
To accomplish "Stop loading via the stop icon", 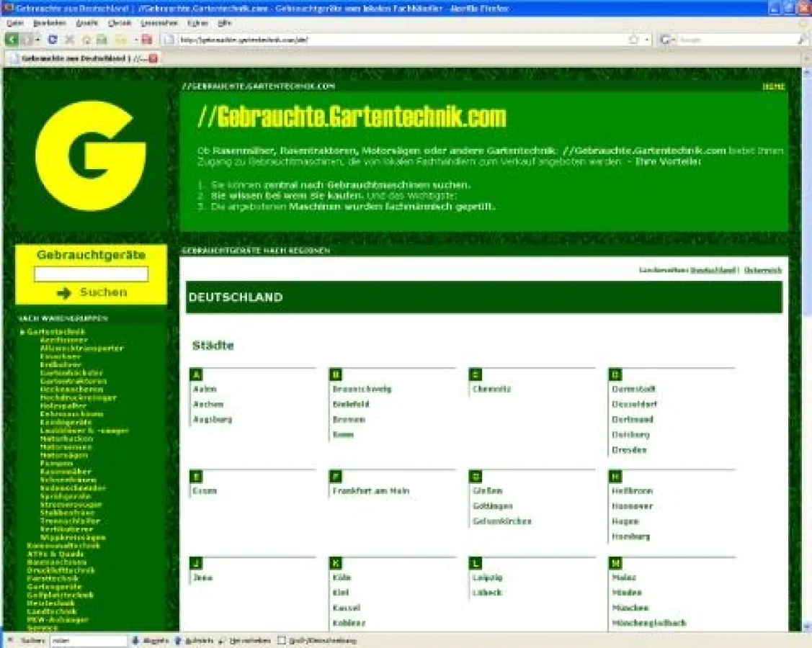I will (68, 40).
